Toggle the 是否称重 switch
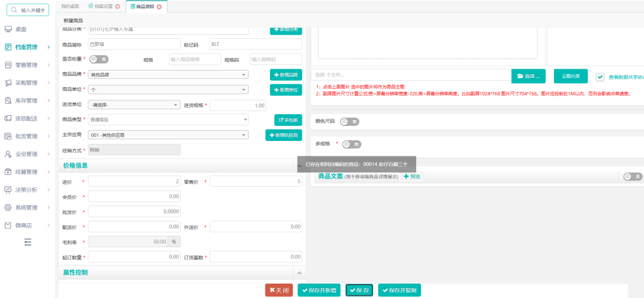This screenshot has height=298, width=644. coord(99,59)
